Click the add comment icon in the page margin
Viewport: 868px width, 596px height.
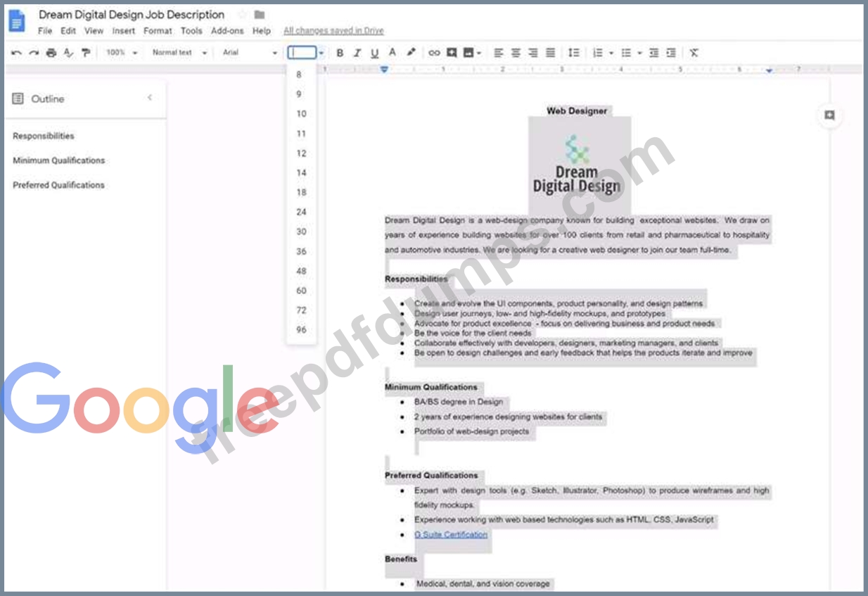pos(829,115)
